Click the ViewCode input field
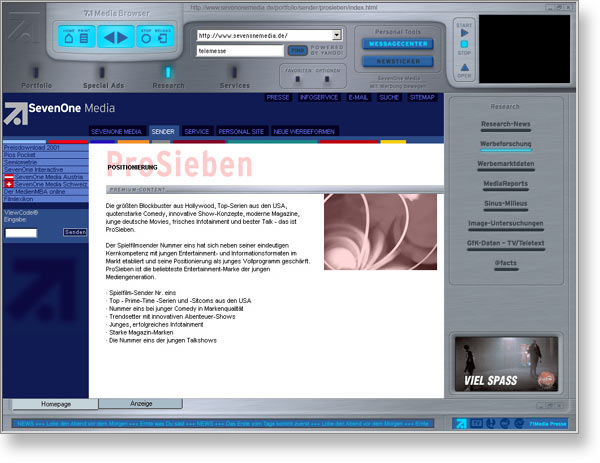 pos(21,232)
